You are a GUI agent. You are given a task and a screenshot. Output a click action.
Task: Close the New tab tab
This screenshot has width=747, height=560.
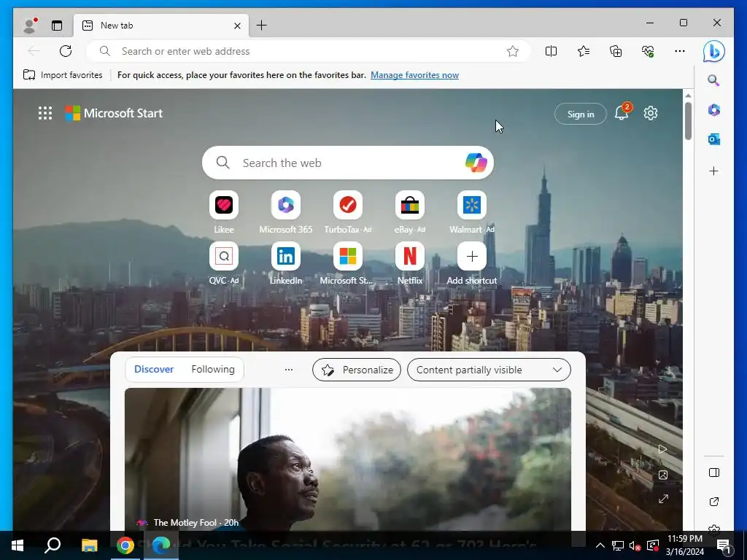(x=237, y=26)
